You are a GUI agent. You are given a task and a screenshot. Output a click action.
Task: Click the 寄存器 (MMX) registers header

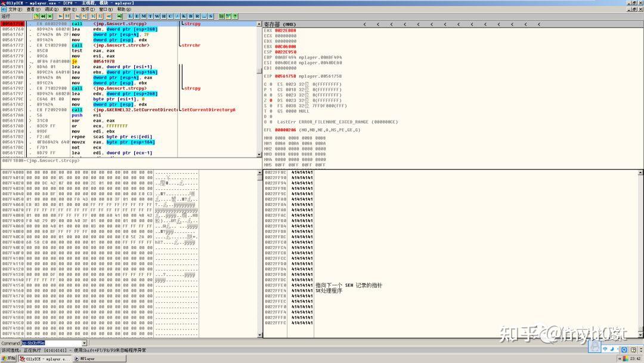pos(280,24)
